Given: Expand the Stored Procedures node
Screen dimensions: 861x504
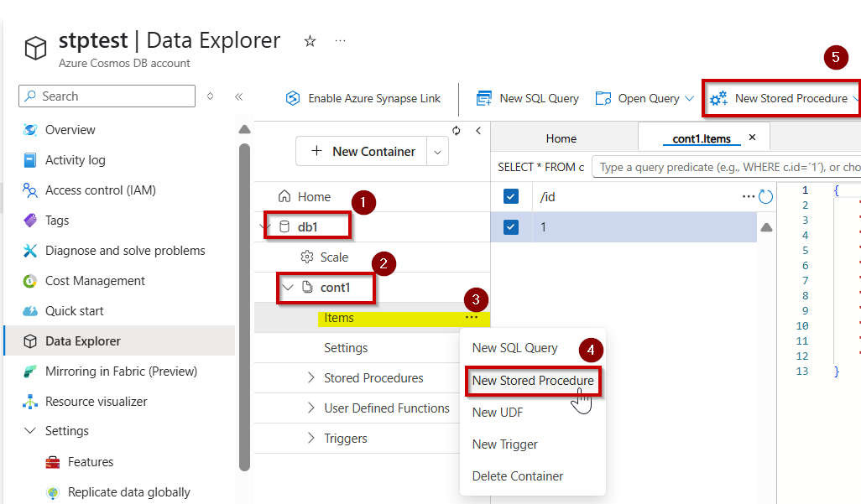Looking at the screenshot, I should coord(311,377).
